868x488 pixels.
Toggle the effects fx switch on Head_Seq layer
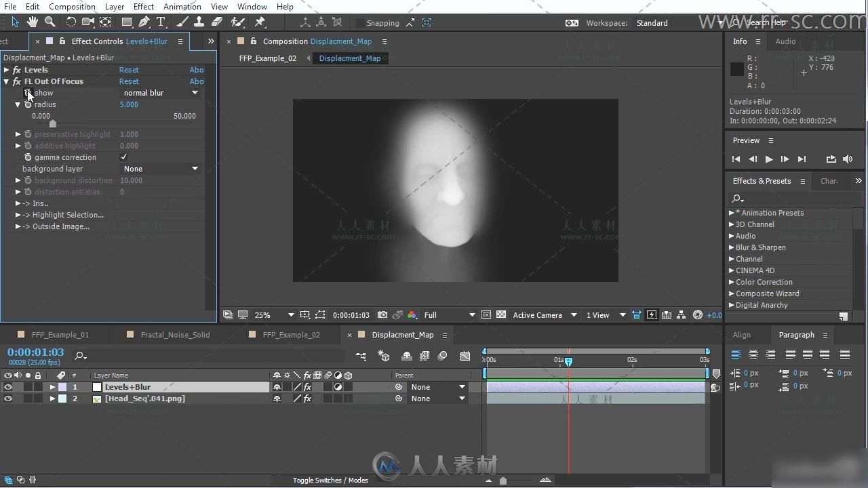[x=307, y=399]
